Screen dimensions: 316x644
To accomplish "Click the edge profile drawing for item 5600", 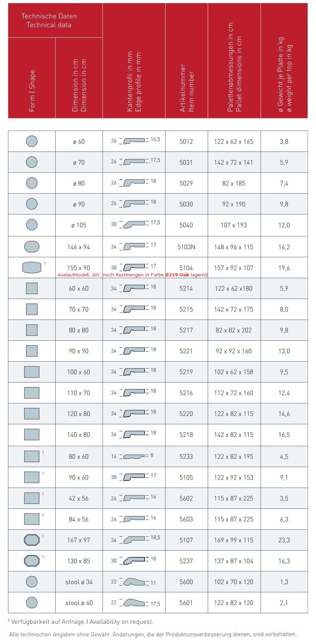I will (134, 582).
